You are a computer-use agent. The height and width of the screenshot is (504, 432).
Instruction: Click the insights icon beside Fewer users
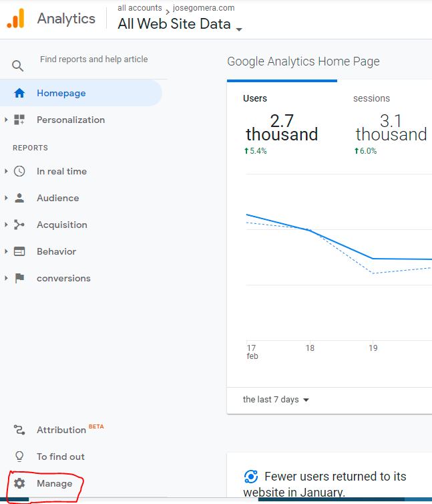(x=251, y=477)
